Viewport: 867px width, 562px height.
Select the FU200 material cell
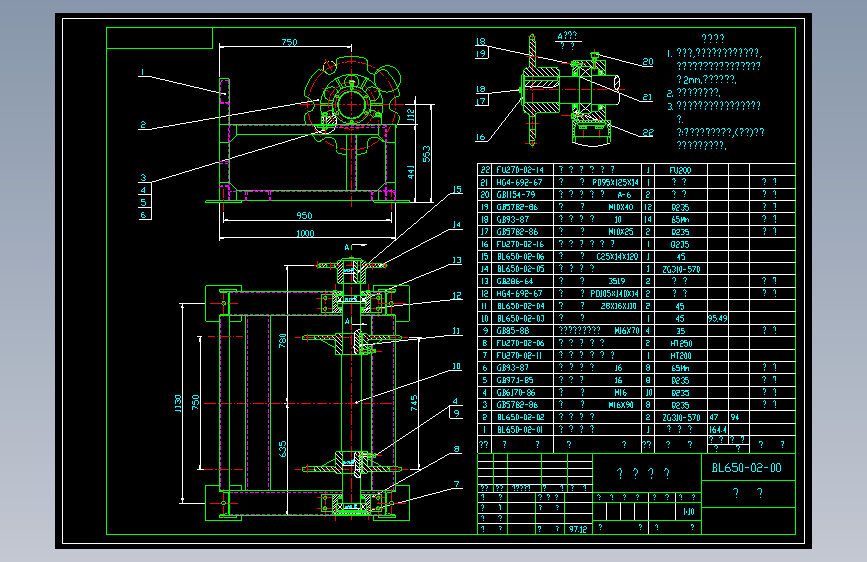point(680,170)
